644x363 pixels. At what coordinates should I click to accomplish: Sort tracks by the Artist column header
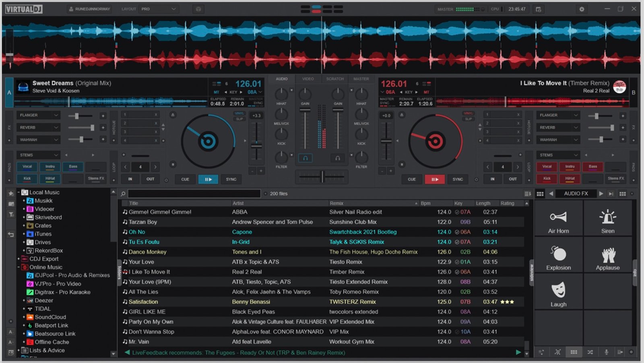click(279, 203)
